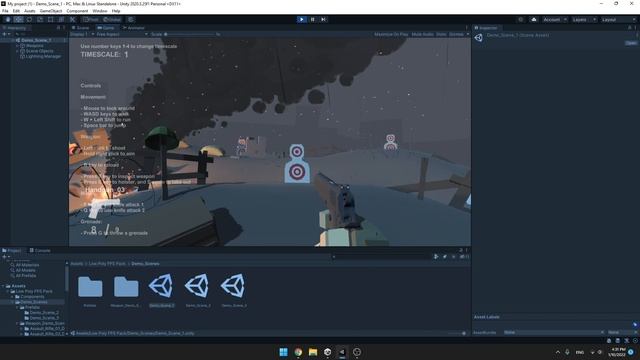Select All Models favorite search
The height and width of the screenshot is (360, 640).
click(x=23, y=270)
